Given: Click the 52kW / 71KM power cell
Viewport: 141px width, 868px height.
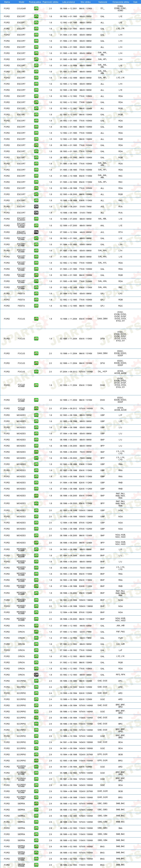Looking at the screenshot, I should coord(85,632).
